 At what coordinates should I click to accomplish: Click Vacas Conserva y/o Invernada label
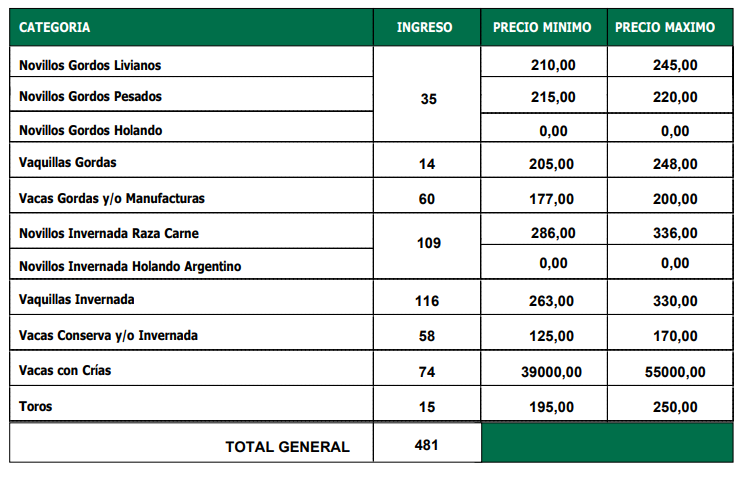(x=108, y=335)
